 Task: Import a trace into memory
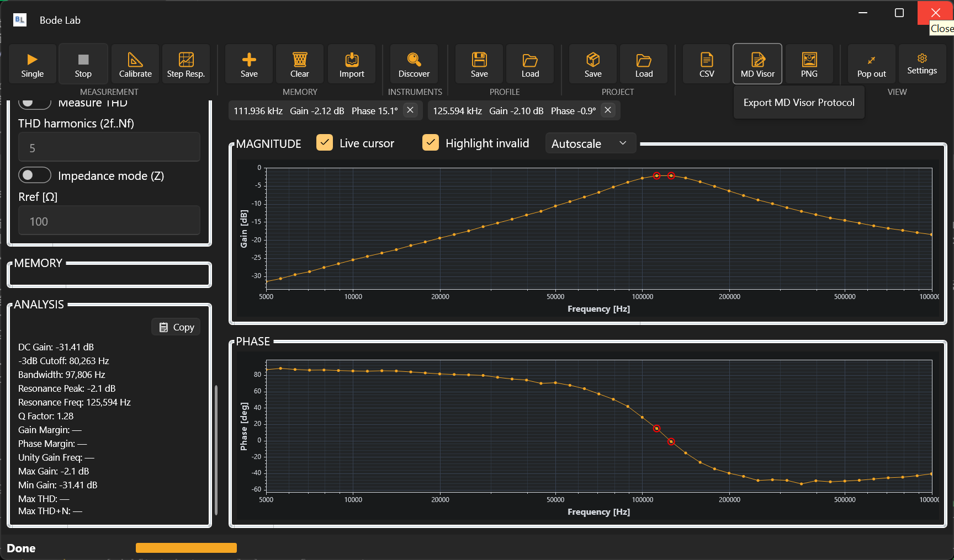pyautogui.click(x=352, y=64)
